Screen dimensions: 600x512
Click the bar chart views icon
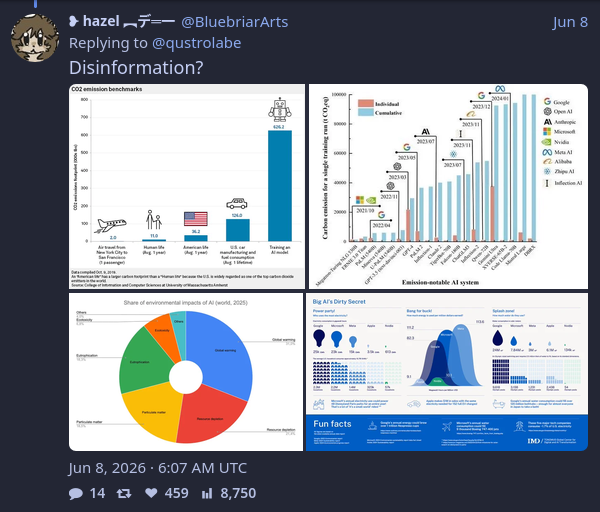click(207, 493)
